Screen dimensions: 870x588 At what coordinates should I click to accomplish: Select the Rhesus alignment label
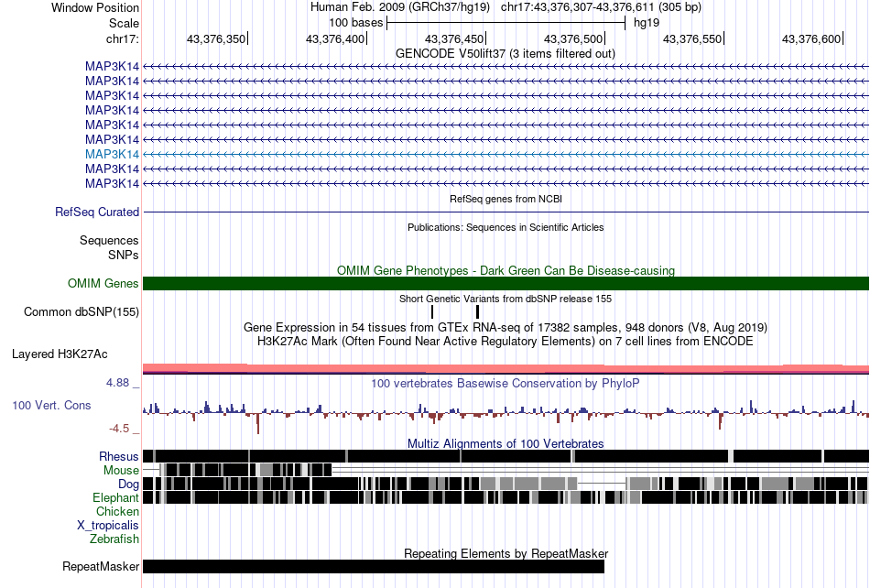click(119, 456)
